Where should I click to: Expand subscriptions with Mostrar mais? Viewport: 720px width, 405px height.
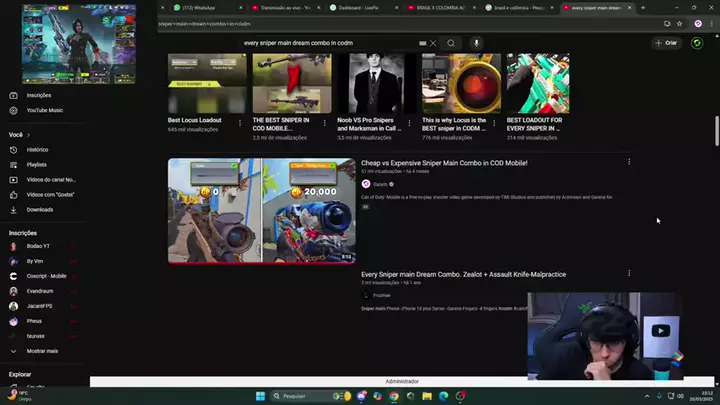pyautogui.click(x=42, y=351)
